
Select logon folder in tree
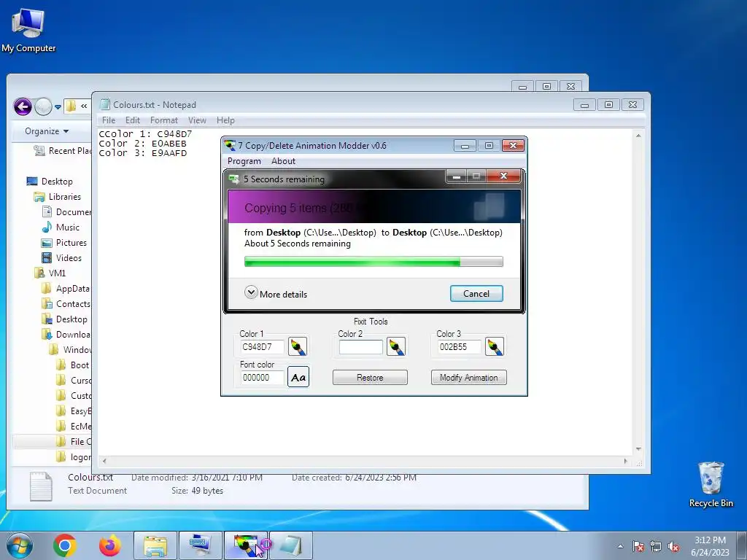click(x=74, y=456)
